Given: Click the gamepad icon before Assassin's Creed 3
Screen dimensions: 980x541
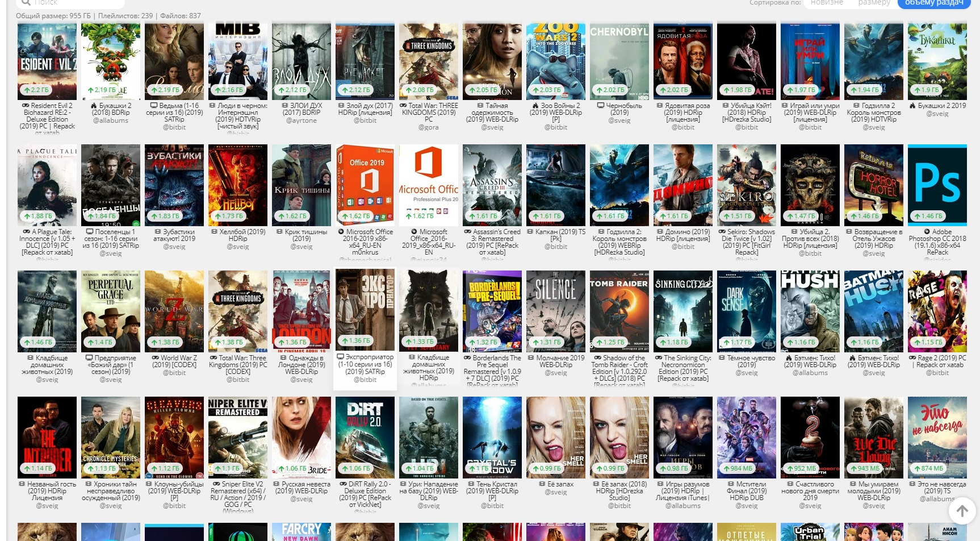Looking at the screenshot, I should click(467, 232).
